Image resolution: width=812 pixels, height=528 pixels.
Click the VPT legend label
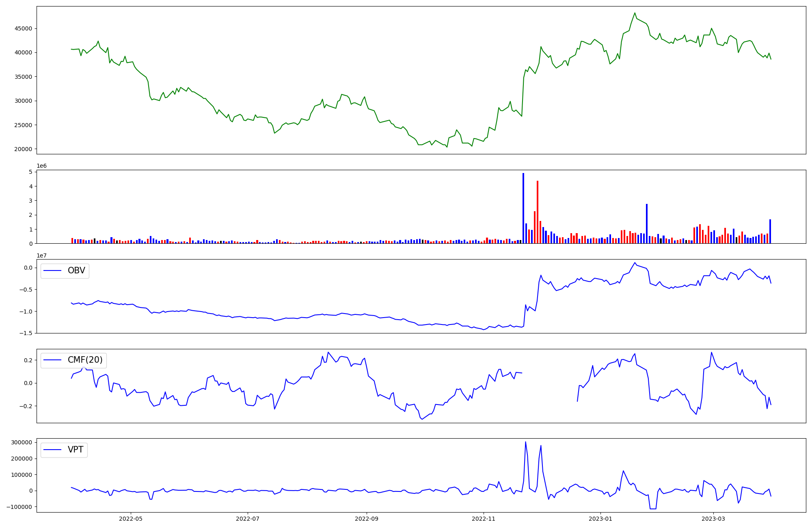pyautogui.click(x=76, y=450)
